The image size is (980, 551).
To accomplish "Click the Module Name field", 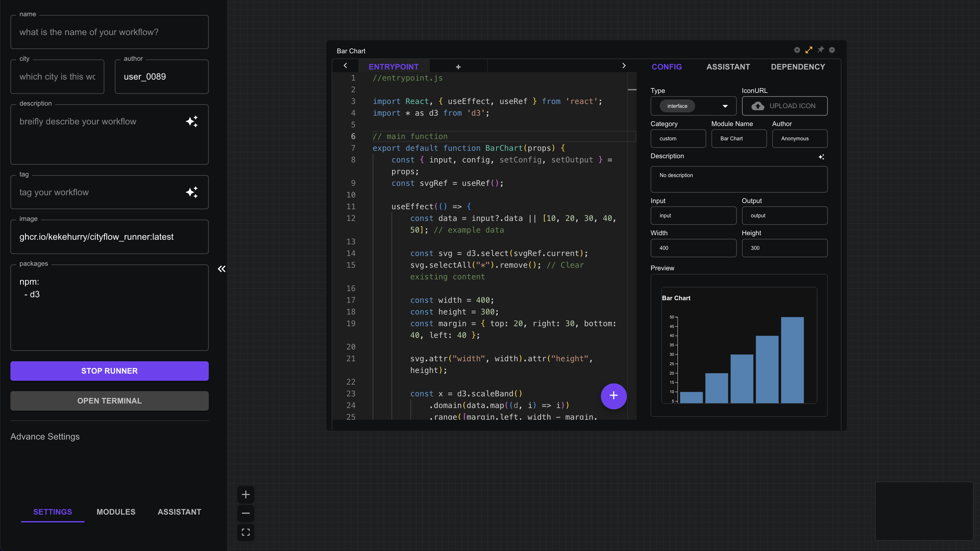I will (739, 139).
